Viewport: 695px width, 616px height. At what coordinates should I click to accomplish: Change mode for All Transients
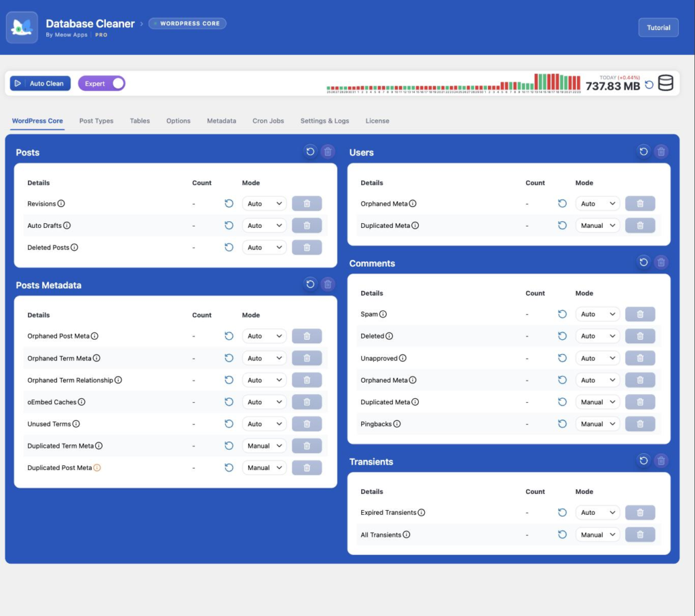pos(597,535)
